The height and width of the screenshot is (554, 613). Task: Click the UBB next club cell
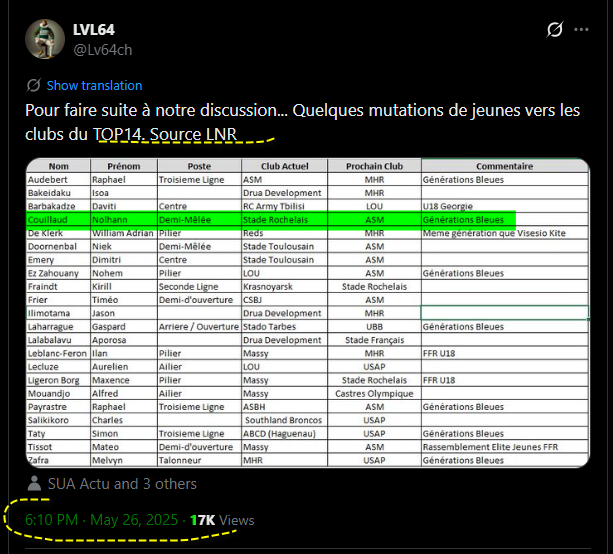pyautogui.click(x=375, y=326)
